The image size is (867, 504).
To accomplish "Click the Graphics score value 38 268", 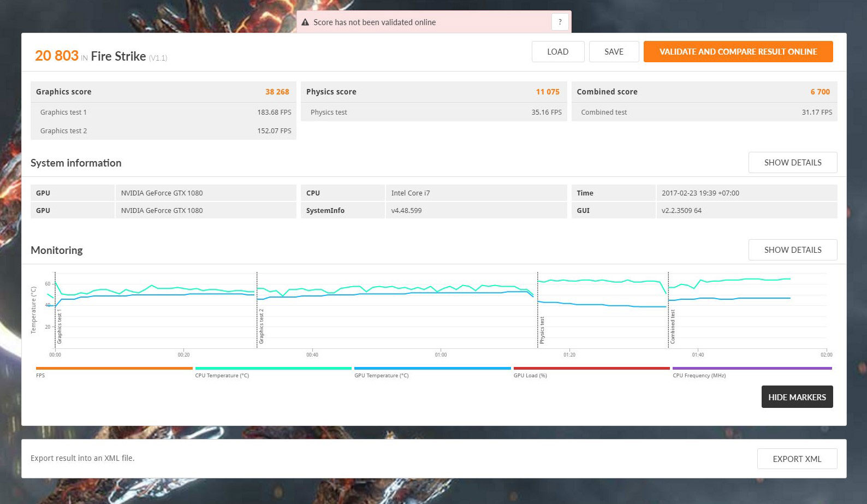I will tap(277, 92).
